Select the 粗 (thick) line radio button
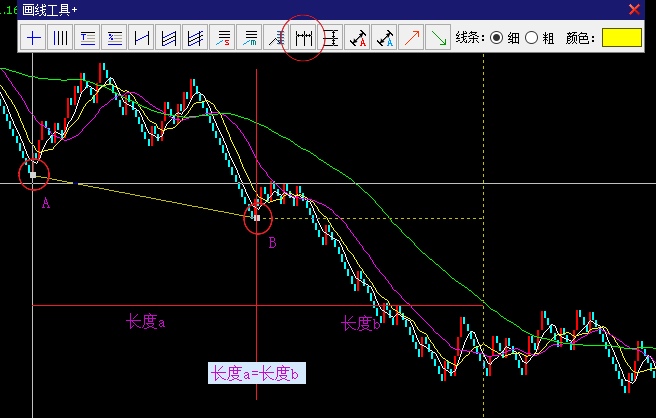This screenshot has width=656, height=418. click(x=532, y=38)
